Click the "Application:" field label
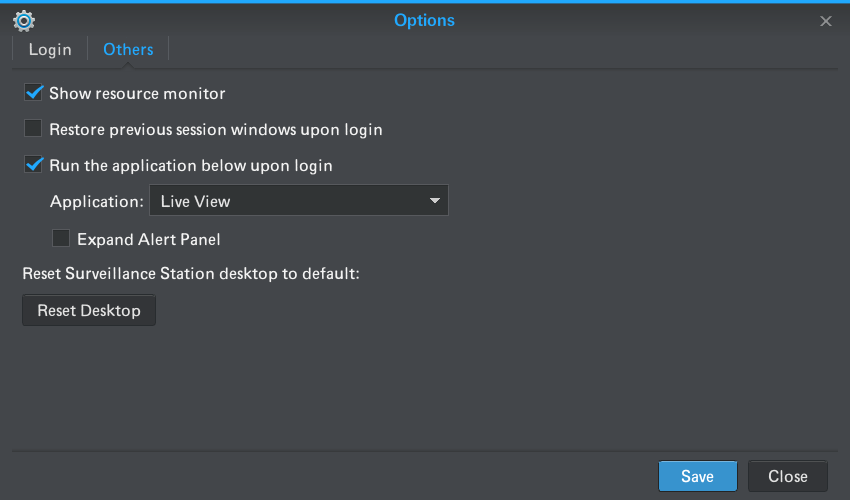Viewport: 850px width, 500px height. [x=96, y=201]
